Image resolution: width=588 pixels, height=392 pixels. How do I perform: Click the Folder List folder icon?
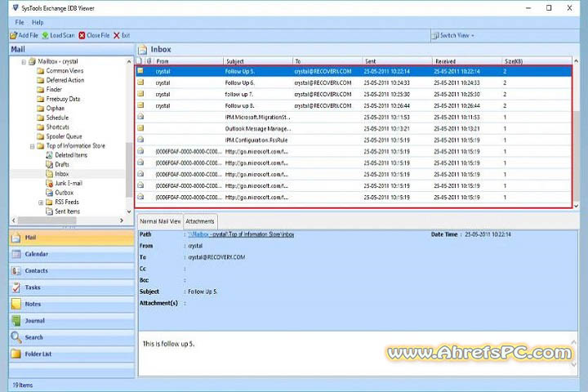(x=16, y=354)
